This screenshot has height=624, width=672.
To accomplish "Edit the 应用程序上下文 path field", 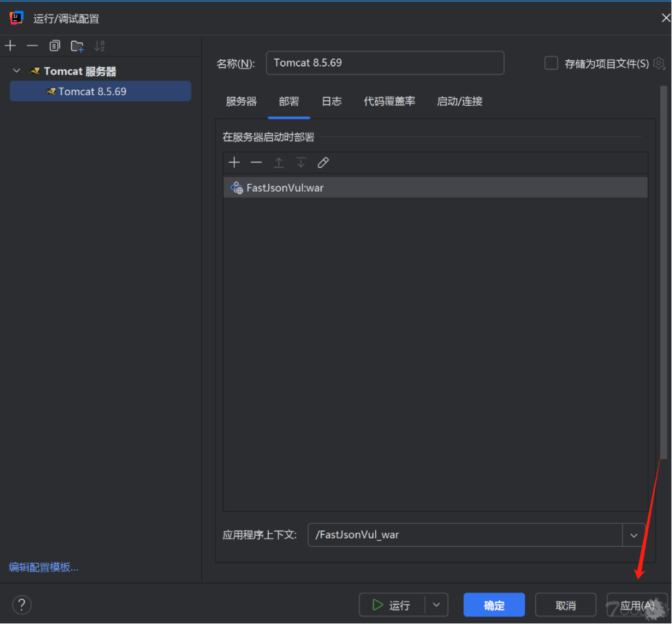I will pyautogui.click(x=465, y=535).
